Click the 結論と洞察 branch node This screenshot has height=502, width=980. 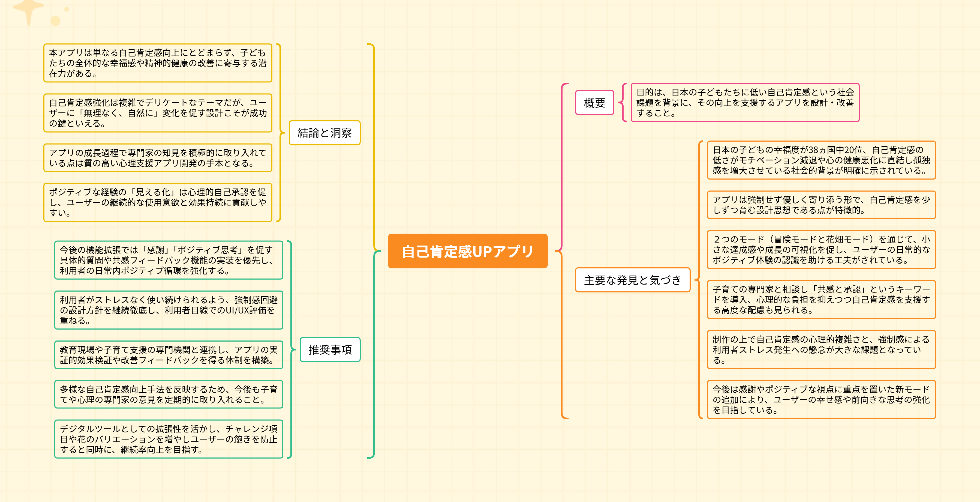pos(324,132)
